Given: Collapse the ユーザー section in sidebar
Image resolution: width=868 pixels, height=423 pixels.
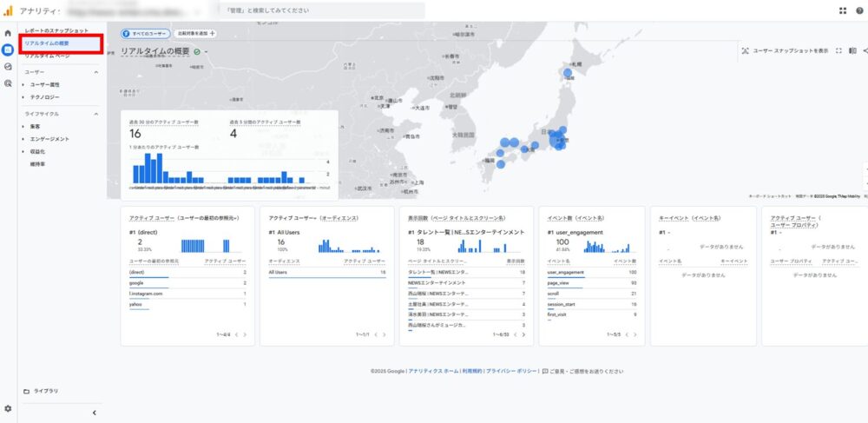Looking at the screenshot, I should pos(95,72).
